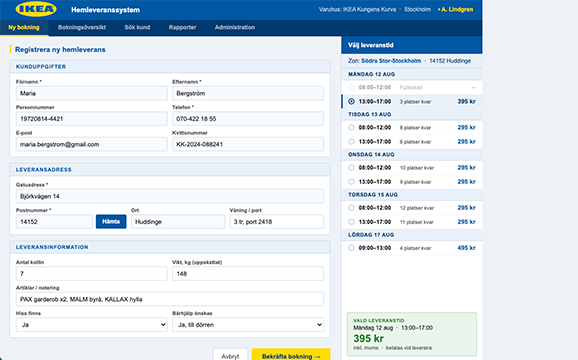Focus the Personnummer input field

point(91,119)
